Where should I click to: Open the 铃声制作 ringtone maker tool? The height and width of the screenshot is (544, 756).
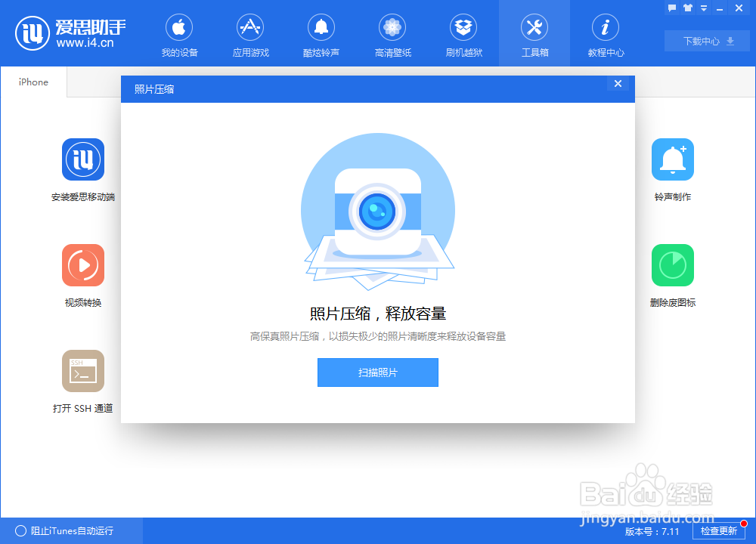672,159
